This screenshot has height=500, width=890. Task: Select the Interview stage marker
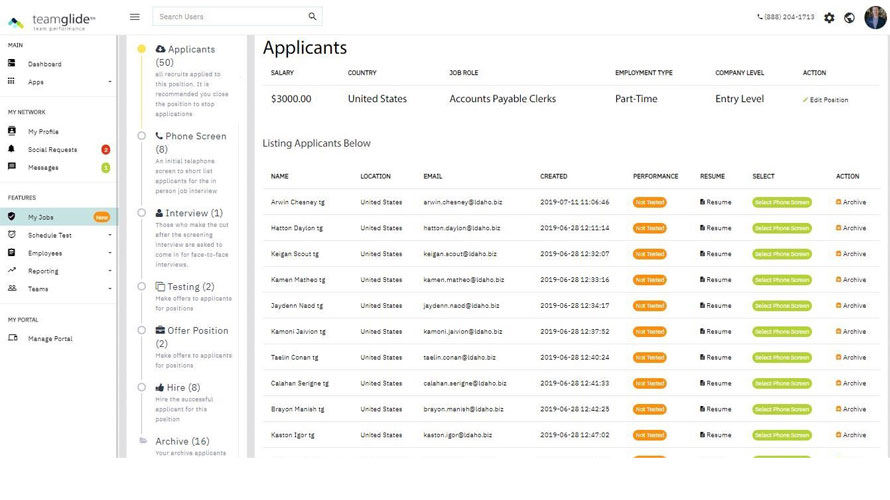(x=142, y=213)
